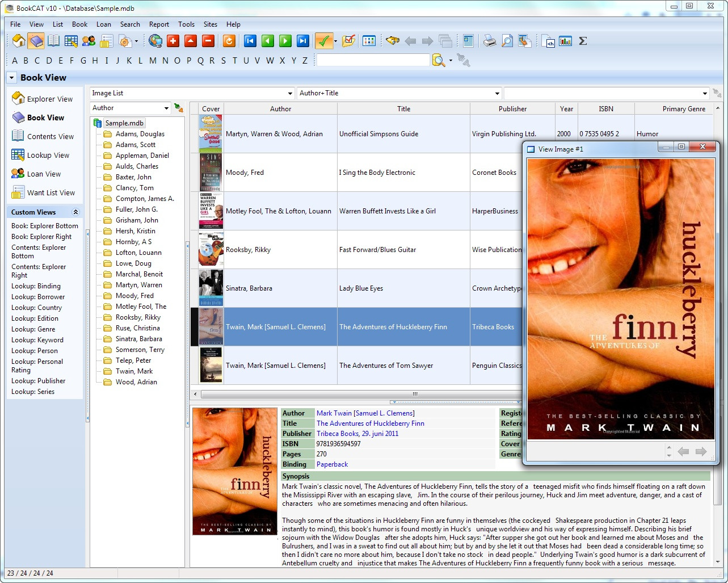
Task: Open the custom view gear dropdown arrow
Action: point(136,41)
